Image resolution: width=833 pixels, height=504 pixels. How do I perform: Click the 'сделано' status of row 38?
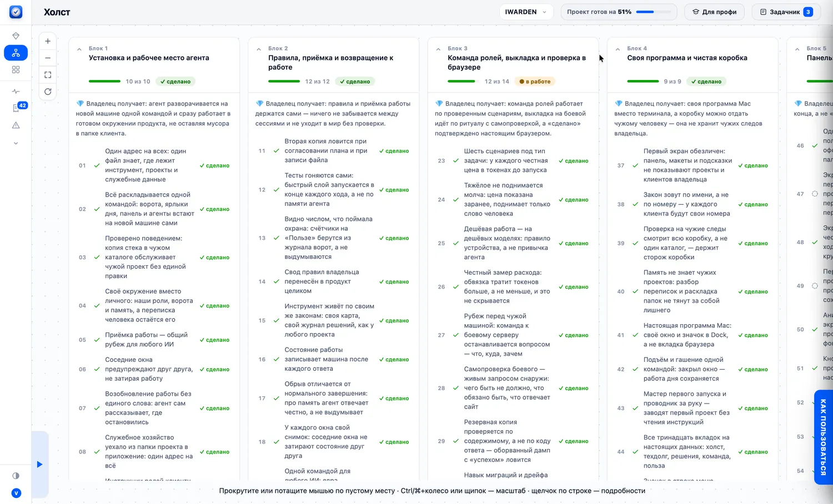[753, 204]
